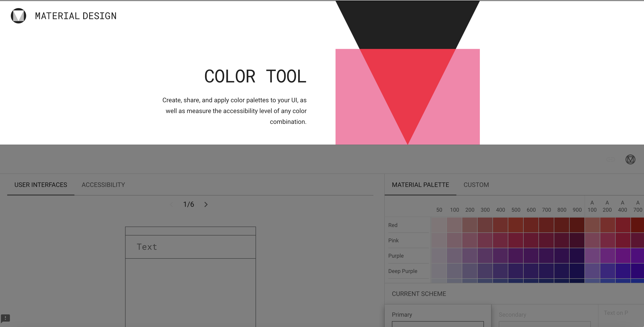
Task: Click the Deep Purple row label
Action: [x=403, y=271]
